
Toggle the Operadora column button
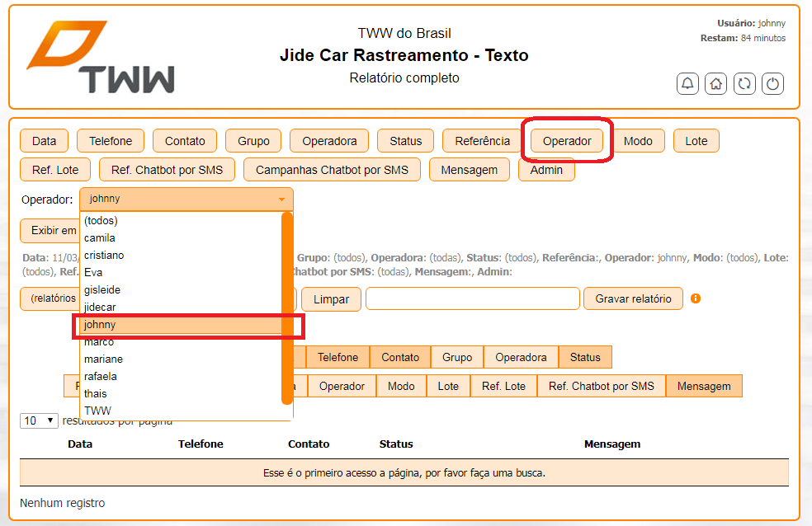[521, 357]
